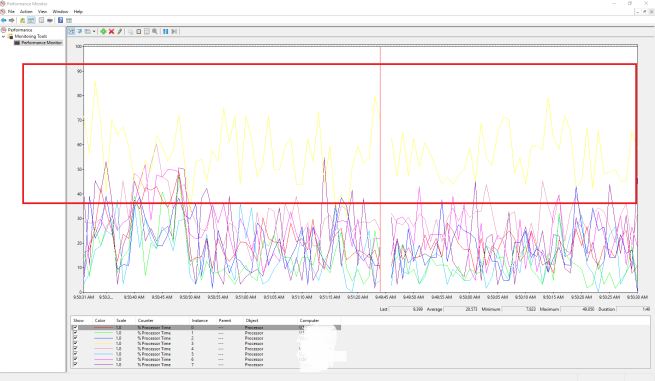Add a counter with the green plus
Image resolution: width=655 pixels, height=381 pixels.
click(x=103, y=31)
